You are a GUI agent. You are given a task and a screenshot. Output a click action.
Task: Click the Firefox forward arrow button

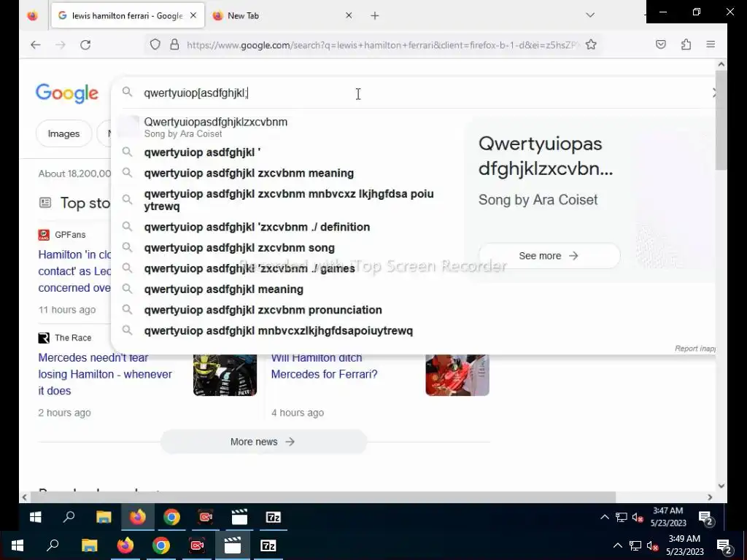click(61, 44)
